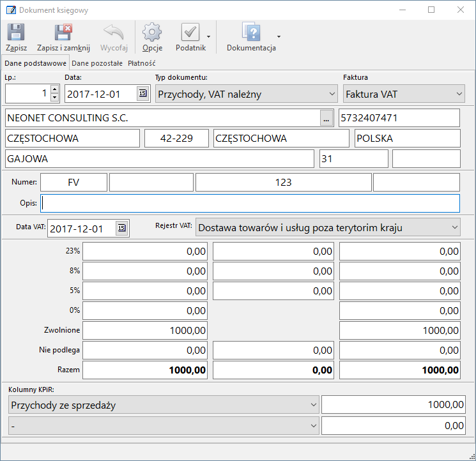The image size is (476, 461).
Task: Increase Lp. number with up arrow
Action: pyautogui.click(x=54, y=89)
